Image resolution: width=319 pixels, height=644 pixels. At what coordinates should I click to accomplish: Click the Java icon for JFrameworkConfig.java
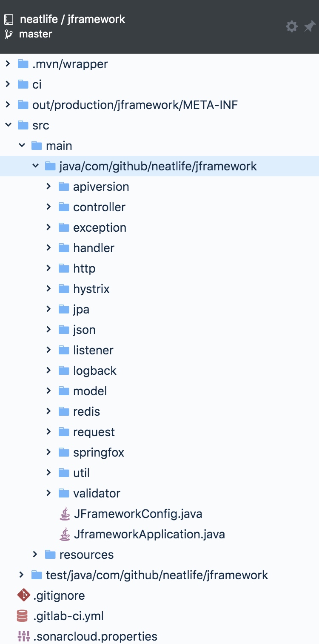pos(65,514)
